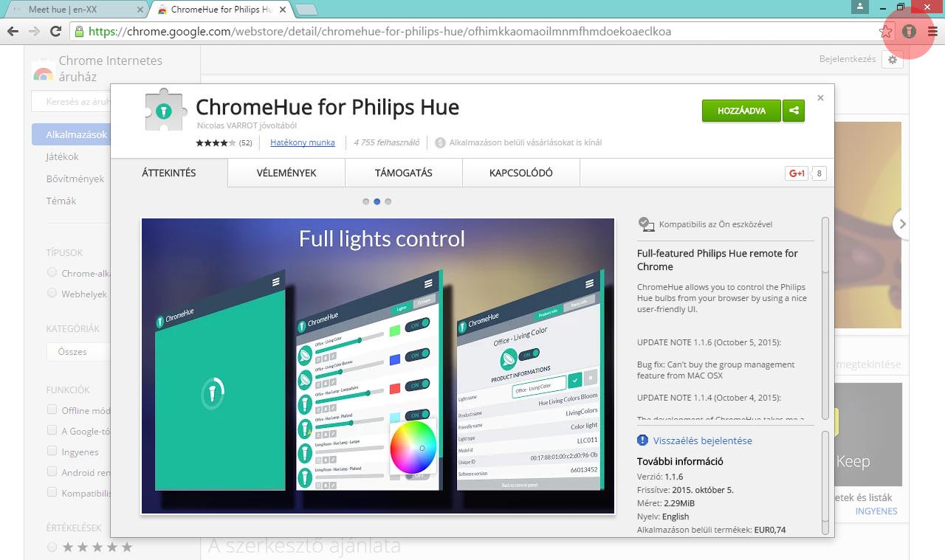Open the Chrome hamburger menu

(x=933, y=32)
